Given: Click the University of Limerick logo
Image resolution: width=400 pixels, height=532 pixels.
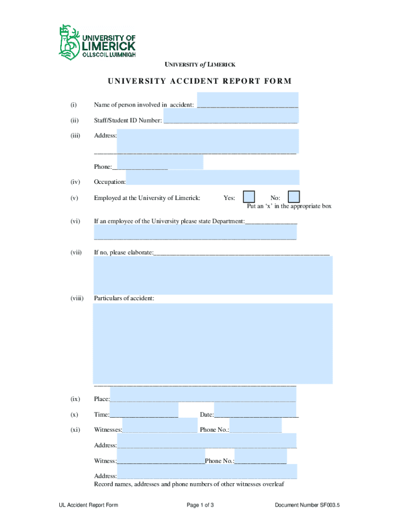Looking at the screenshot, I should [x=97, y=42].
